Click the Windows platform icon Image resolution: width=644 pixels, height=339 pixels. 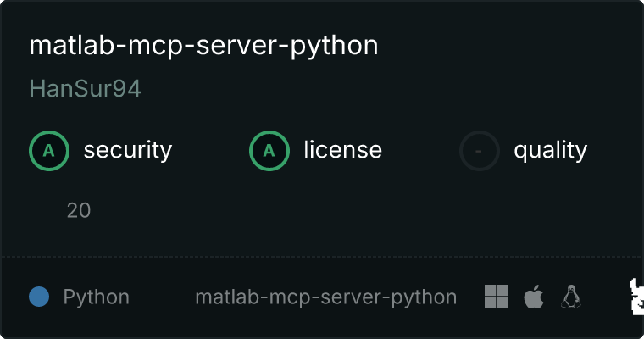coord(497,297)
